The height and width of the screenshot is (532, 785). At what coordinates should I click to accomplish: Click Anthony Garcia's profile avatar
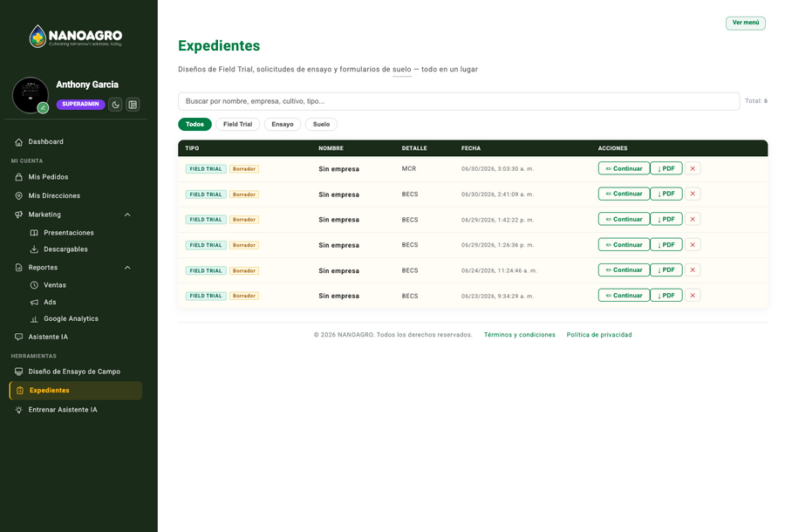tap(31, 95)
